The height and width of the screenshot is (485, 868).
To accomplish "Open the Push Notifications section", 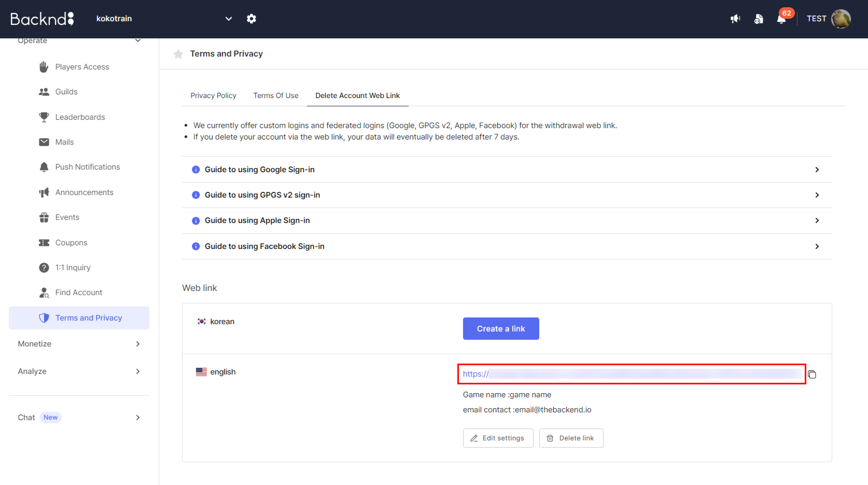I will (88, 167).
